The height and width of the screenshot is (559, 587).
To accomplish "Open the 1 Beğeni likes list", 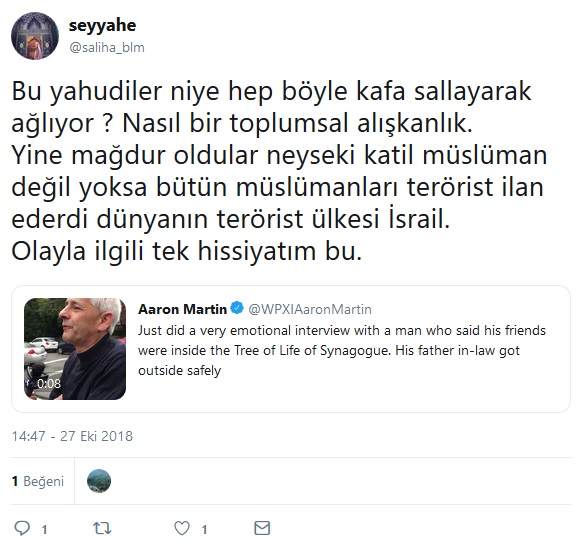I will (38, 481).
